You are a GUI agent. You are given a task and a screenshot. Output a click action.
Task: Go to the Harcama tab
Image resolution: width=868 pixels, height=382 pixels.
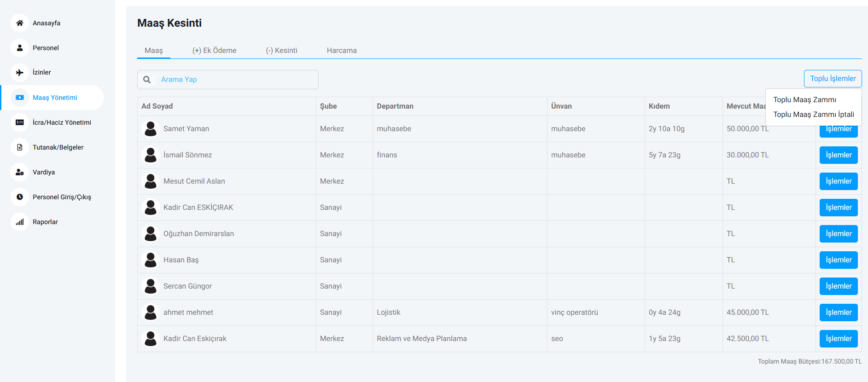[342, 51]
